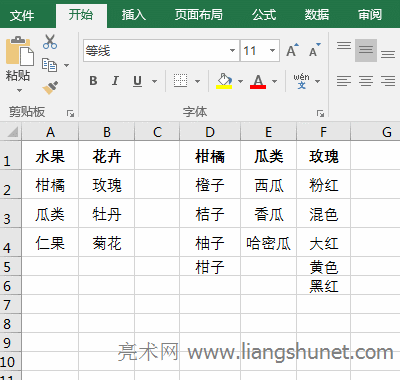
Task: Click the Paste clipboard icon
Action: point(20,51)
